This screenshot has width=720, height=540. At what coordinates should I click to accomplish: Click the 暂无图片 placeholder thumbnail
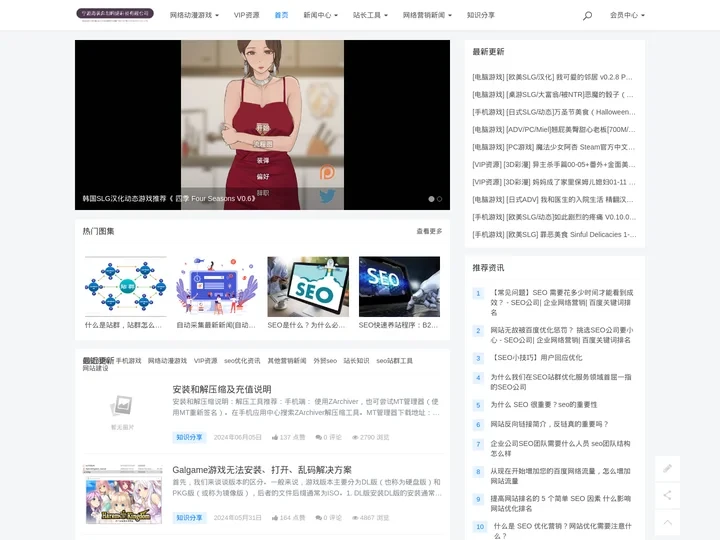(x=122, y=412)
